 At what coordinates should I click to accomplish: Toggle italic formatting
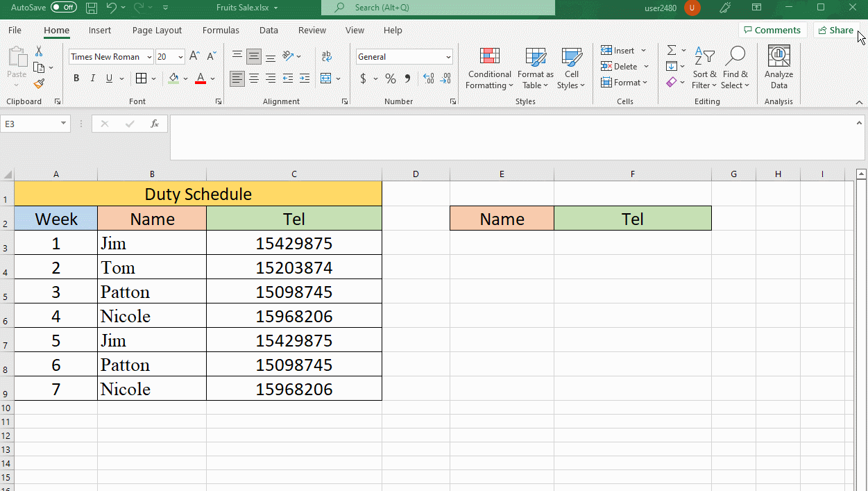[92, 78]
